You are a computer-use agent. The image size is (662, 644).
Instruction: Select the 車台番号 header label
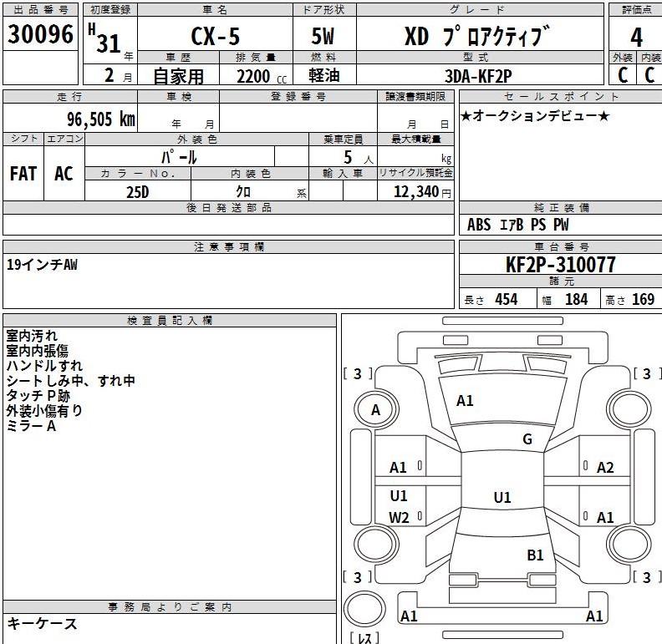(x=561, y=247)
